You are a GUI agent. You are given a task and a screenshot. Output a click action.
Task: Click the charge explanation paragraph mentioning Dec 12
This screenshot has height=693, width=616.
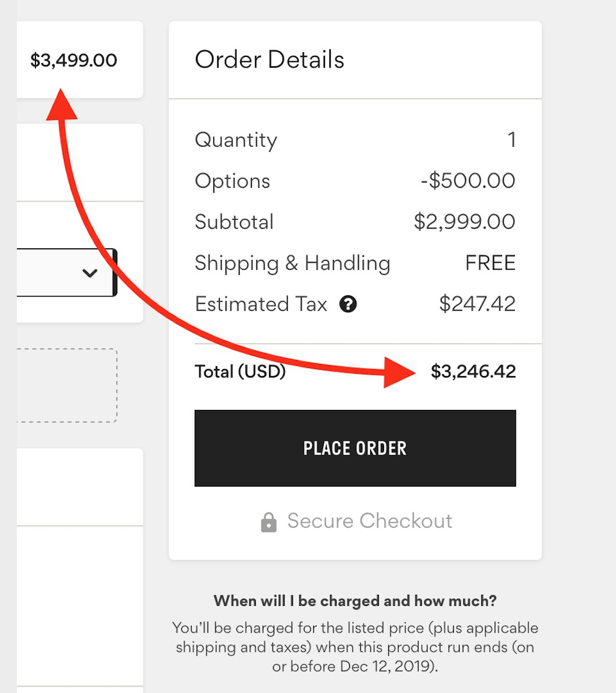[355, 647]
